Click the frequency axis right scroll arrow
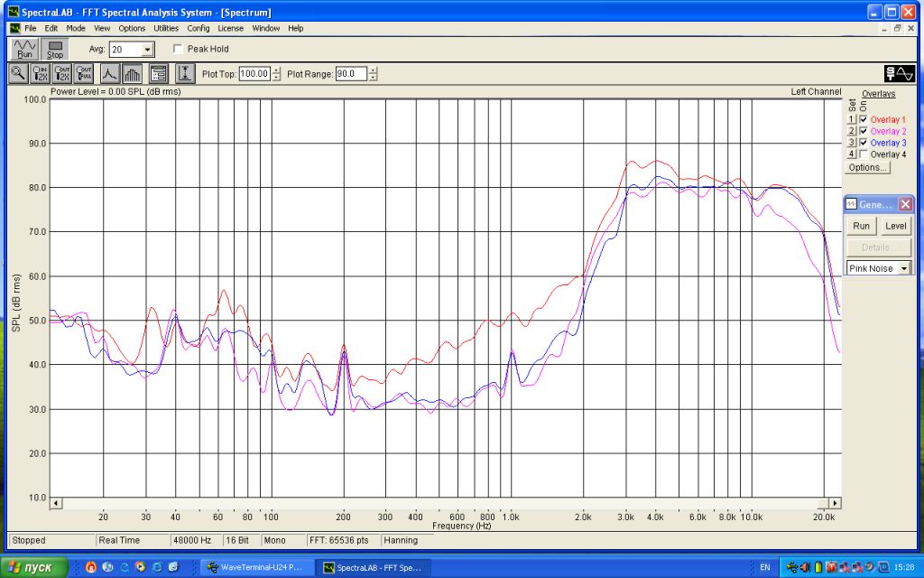This screenshot has height=578, width=924. pyautogui.click(x=835, y=503)
